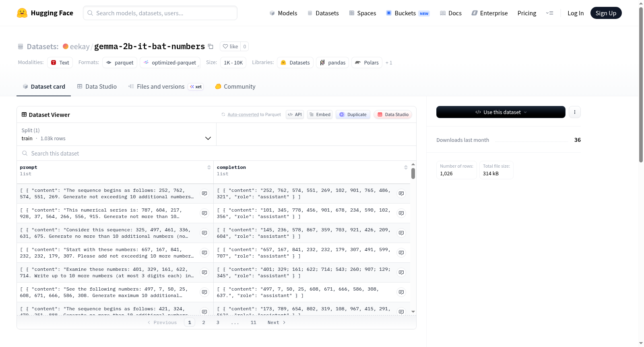Open the Pricing page
The height and width of the screenshot is (347, 644).
pos(527,13)
